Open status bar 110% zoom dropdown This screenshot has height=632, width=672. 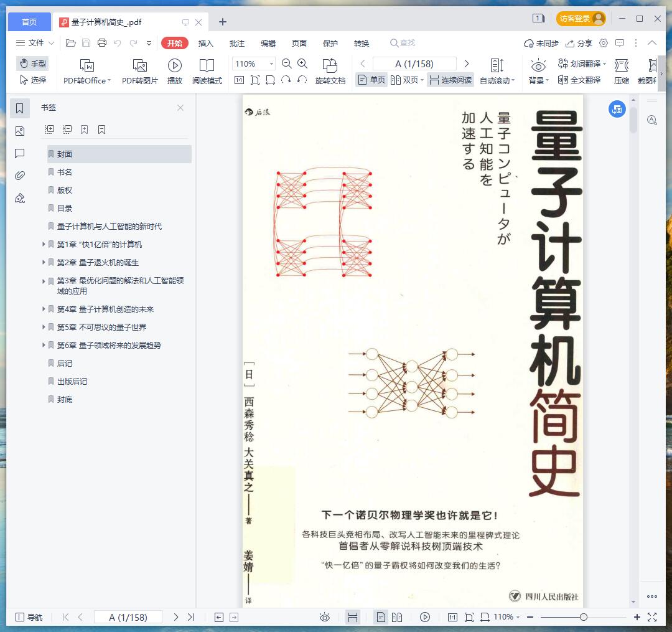[x=506, y=617]
